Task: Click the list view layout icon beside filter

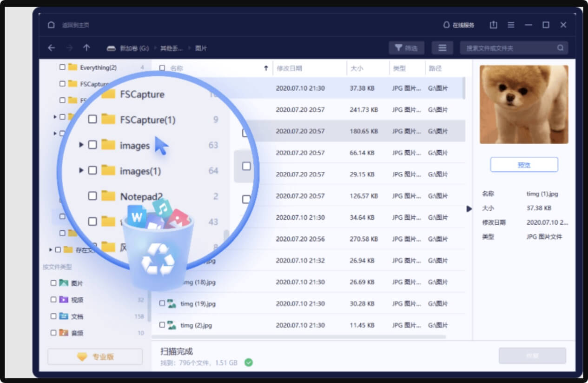Action: point(442,47)
